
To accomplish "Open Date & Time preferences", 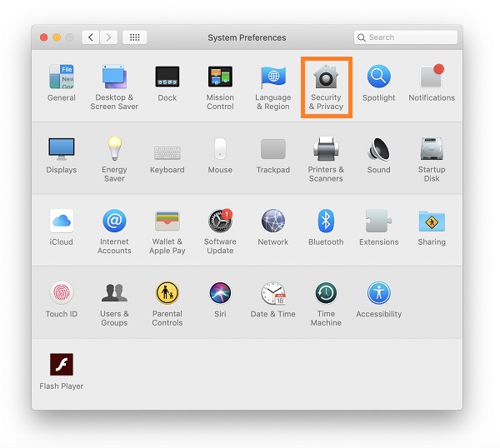I will pyautogui.click(x=273, y=294).
